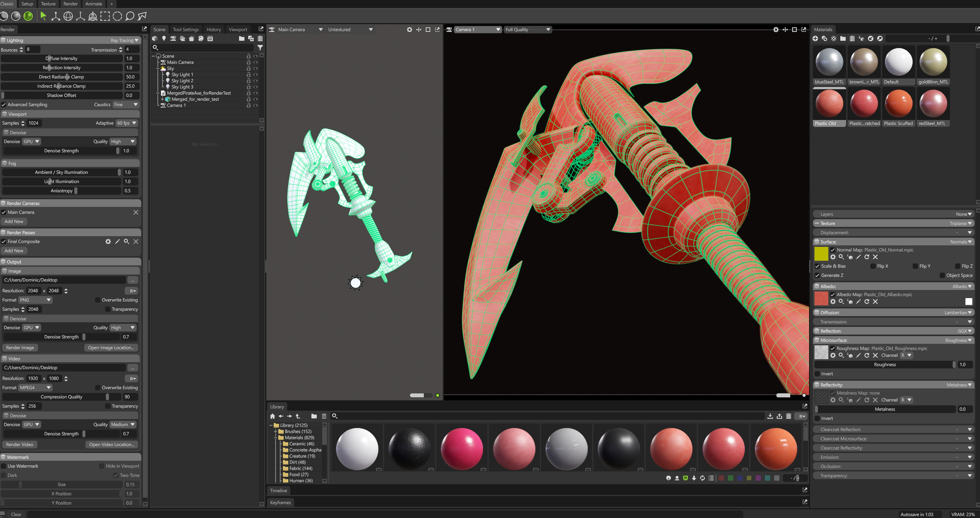
Task: Toggle visibility of Sky Light 1
Action: click(256, 74)
